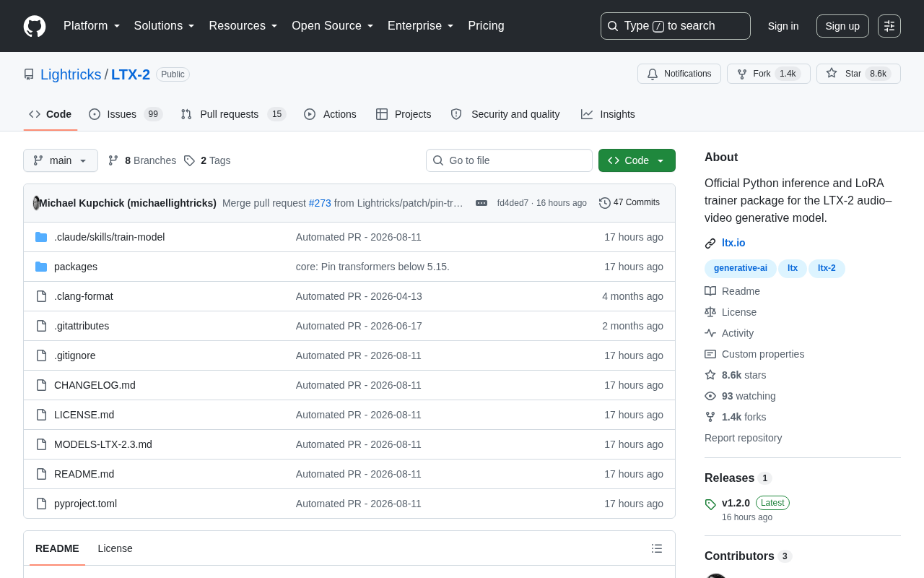Click the commit hash fd4ded7

click(513, 203)
